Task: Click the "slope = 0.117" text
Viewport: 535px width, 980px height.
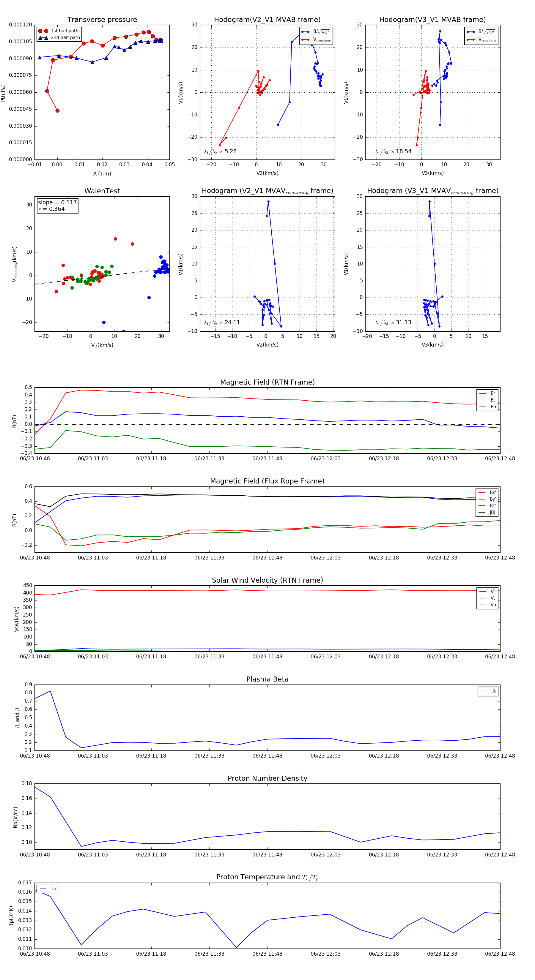Action: click(57, 203)
